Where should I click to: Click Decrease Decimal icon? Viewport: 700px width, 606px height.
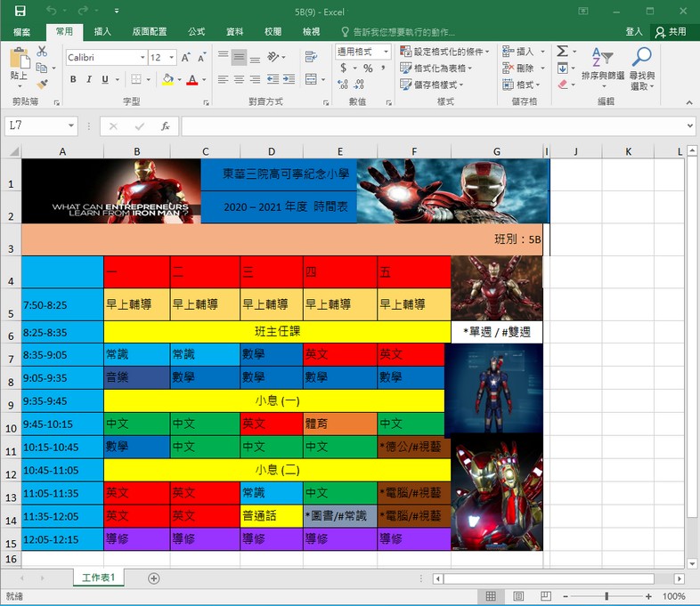[359, 84]
